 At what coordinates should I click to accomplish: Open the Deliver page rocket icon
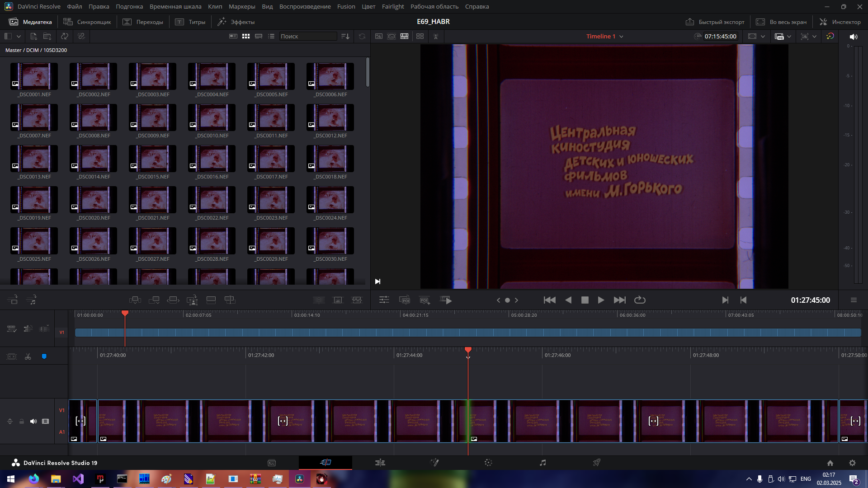(597, 463)
